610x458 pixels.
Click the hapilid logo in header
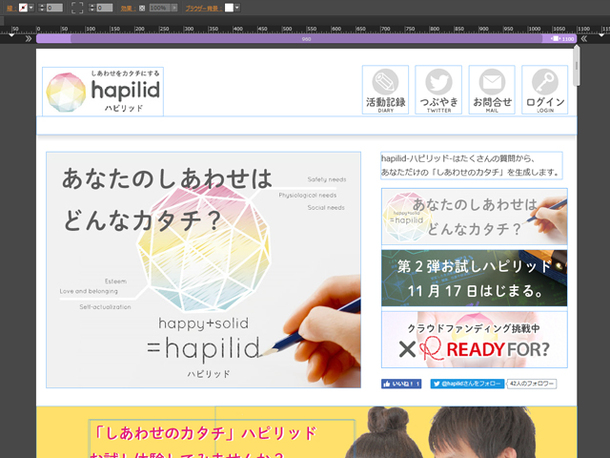pyautogui.click(x=103, y=92)
